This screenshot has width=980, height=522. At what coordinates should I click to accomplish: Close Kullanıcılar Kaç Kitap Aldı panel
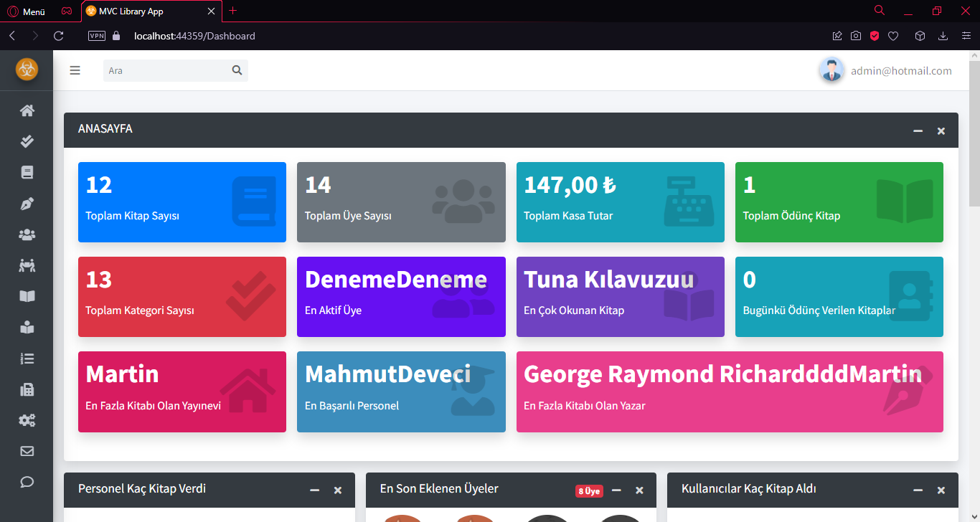[941, 490]
